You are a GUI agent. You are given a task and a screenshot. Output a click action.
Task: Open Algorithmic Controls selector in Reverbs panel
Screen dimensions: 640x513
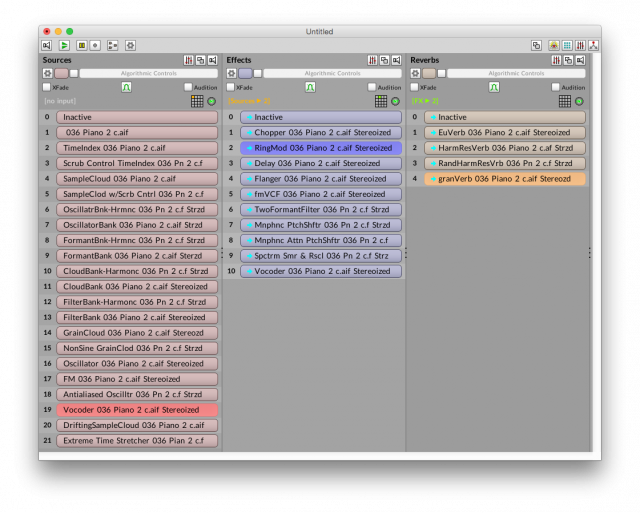[x=517, y=73]
